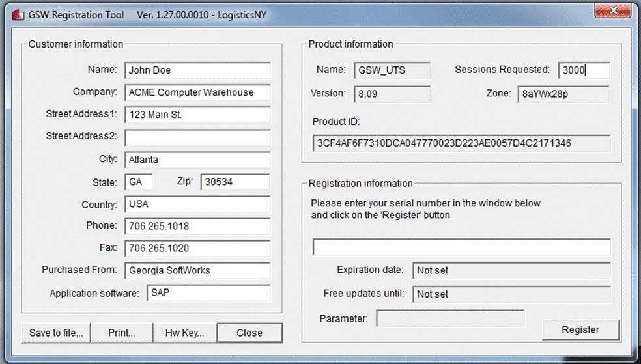Focus the empty Street Address2 field
The height and width of the screenshot is (364, 641).
click(197, 137)
